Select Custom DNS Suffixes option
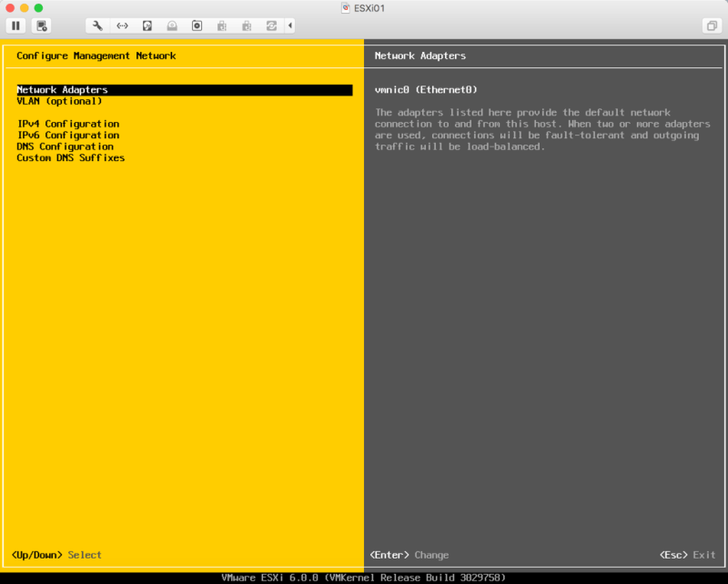Image resolution: width=728 pixels, height=584 pixels. (70, 158)
